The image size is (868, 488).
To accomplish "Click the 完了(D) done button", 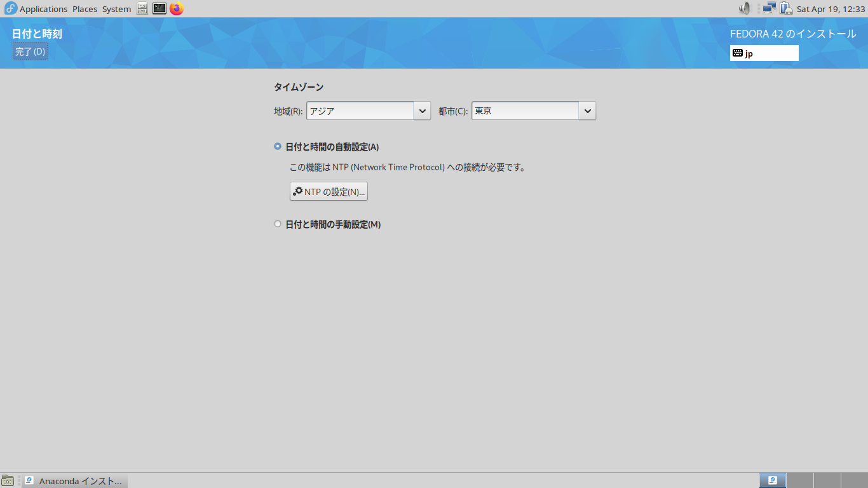I will pos(30,51).
